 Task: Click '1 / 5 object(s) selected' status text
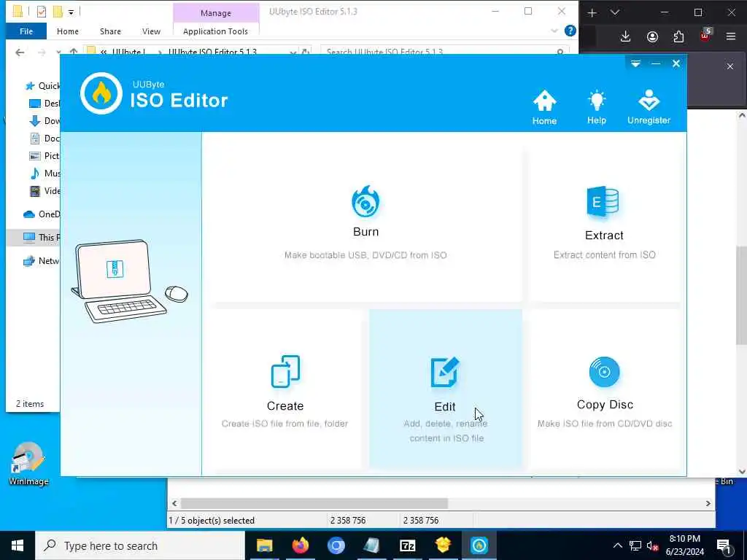tap(212, 521)
